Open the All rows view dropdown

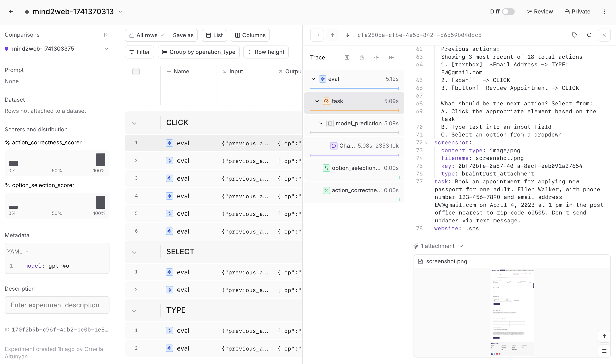(x=147, y=35)
